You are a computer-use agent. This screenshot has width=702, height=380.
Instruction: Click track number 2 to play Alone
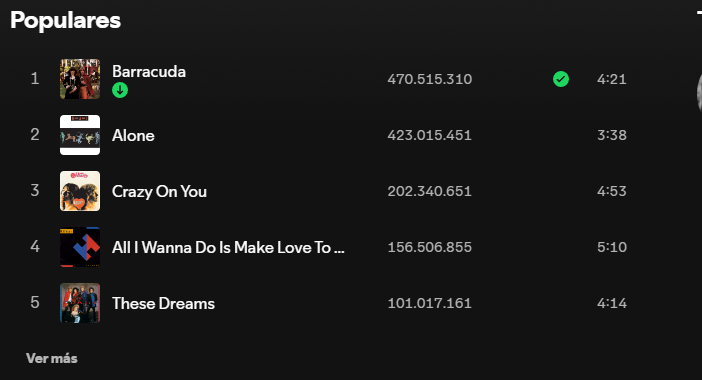34,135
